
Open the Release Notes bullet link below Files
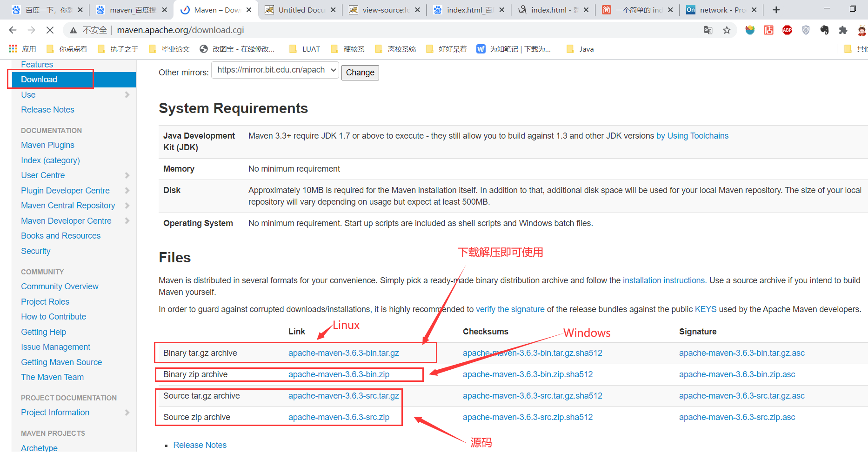click(x=200, y=445)
